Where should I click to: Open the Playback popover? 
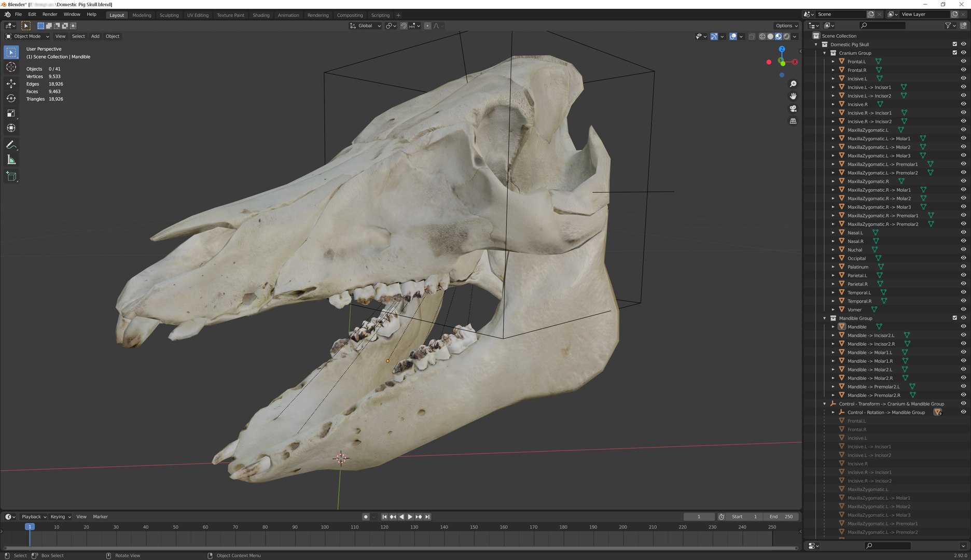(x=34, y=516)
